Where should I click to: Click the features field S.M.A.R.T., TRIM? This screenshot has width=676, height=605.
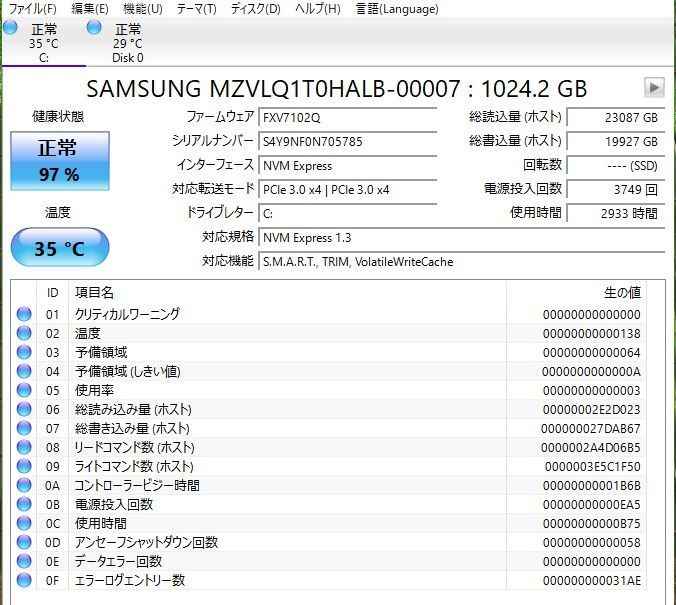coord(461,262)
